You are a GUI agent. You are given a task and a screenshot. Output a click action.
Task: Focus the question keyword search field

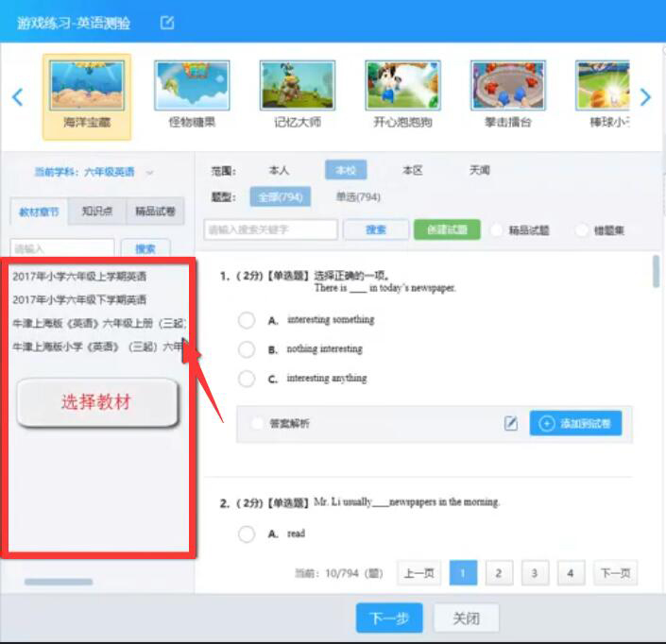(x=271, y=229)
